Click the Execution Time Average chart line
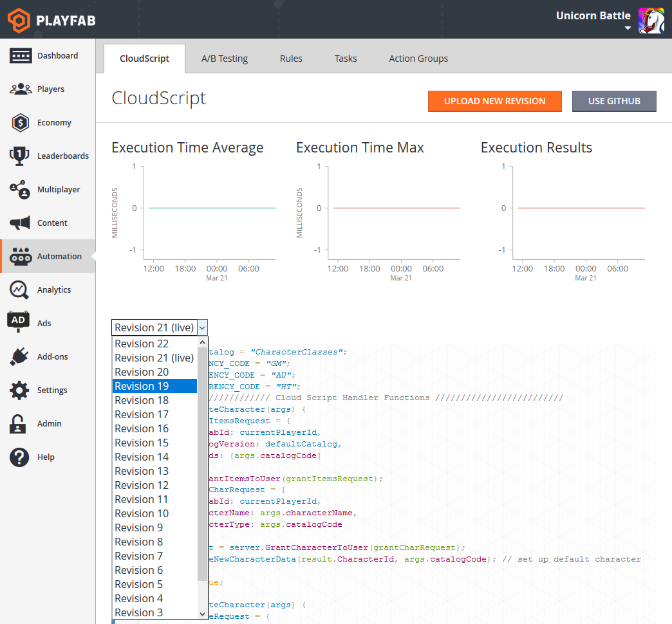The height and width of the screenshot is (624, 672). pyautogui.click(x=212, y=208)
